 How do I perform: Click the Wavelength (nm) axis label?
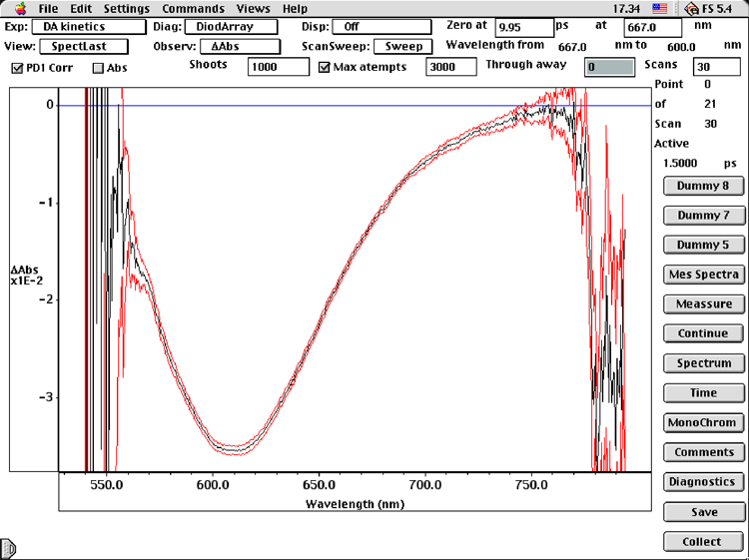pyautogui.click(x=355, y=504)
